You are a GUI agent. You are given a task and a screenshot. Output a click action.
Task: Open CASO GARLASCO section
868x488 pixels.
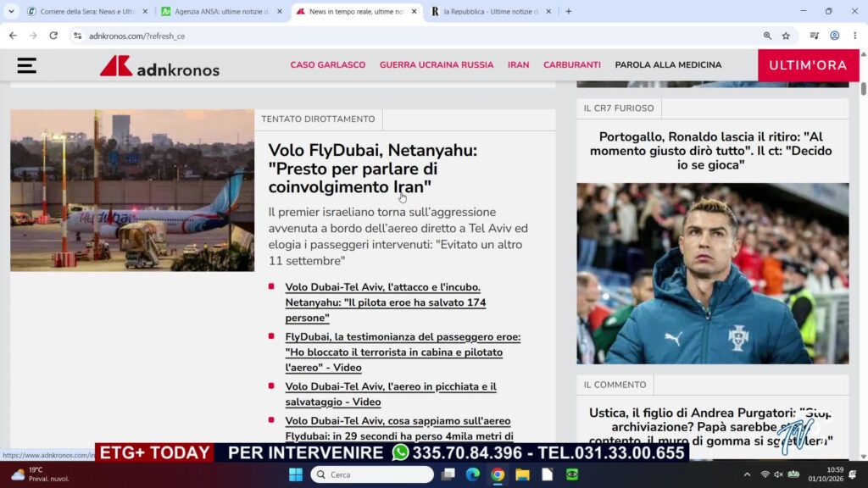coord(328,64)
